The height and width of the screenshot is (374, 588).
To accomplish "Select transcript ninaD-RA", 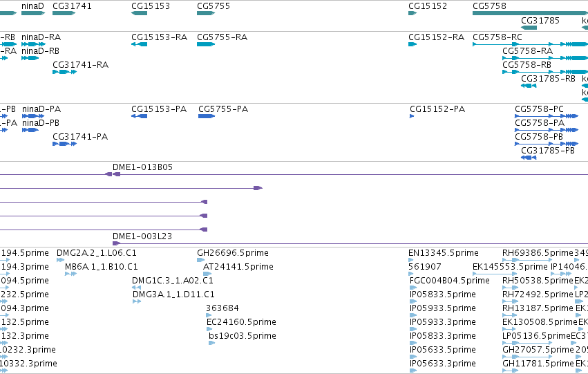I will tap(33, 44).
